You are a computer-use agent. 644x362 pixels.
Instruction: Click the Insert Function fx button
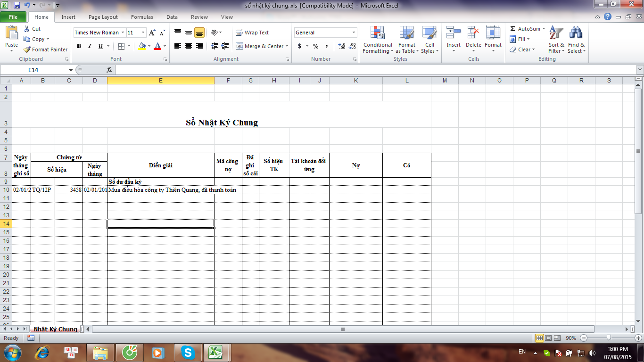[109, 70]
